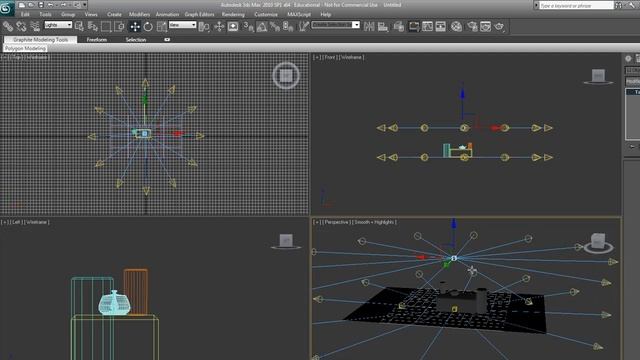Toggle Spinner Snap

[x=288, y=27]
